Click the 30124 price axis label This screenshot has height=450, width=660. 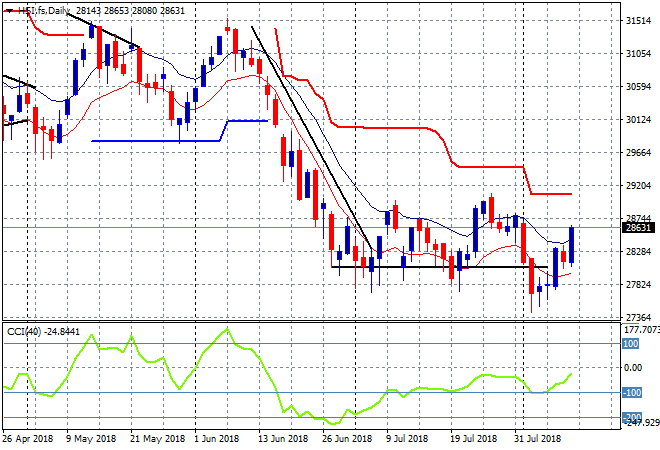tap(639, 120)
